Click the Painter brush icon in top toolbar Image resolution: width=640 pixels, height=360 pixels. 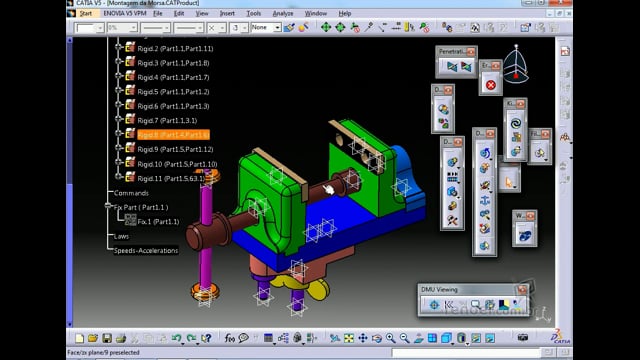click(x=289, y=27)
